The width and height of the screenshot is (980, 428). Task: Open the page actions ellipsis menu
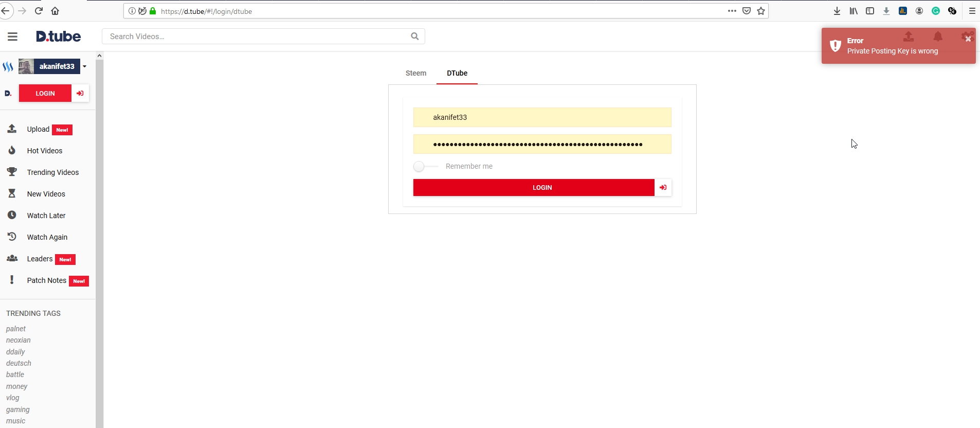point(732,11)
